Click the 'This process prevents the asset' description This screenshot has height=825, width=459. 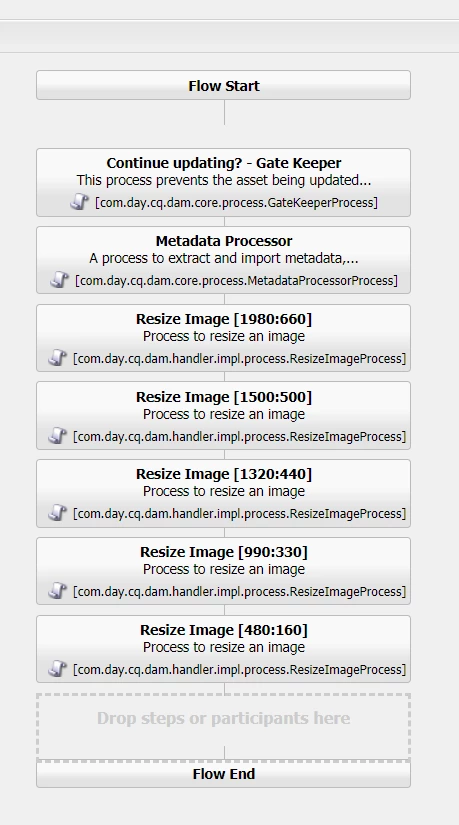224,180
